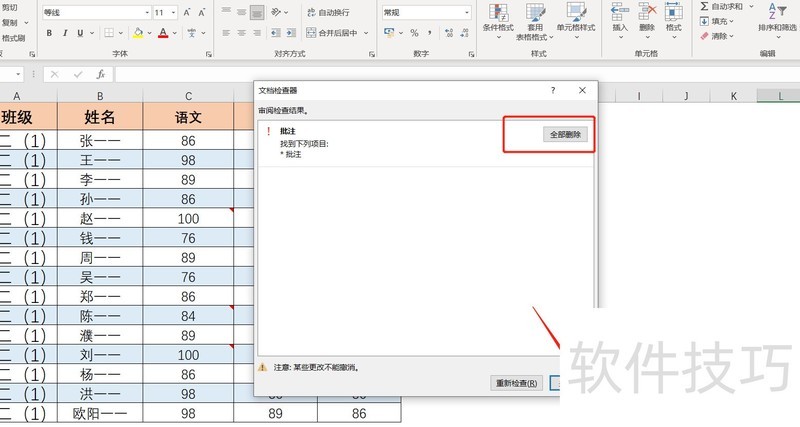Apply comma style number format
The image size is (800, 427).
[x=430, y=33]
